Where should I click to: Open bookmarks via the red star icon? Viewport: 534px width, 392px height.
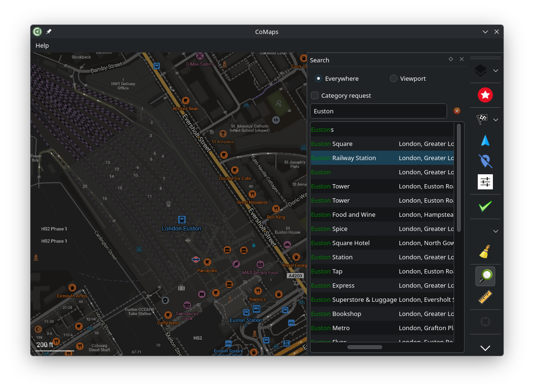[485, 95]
